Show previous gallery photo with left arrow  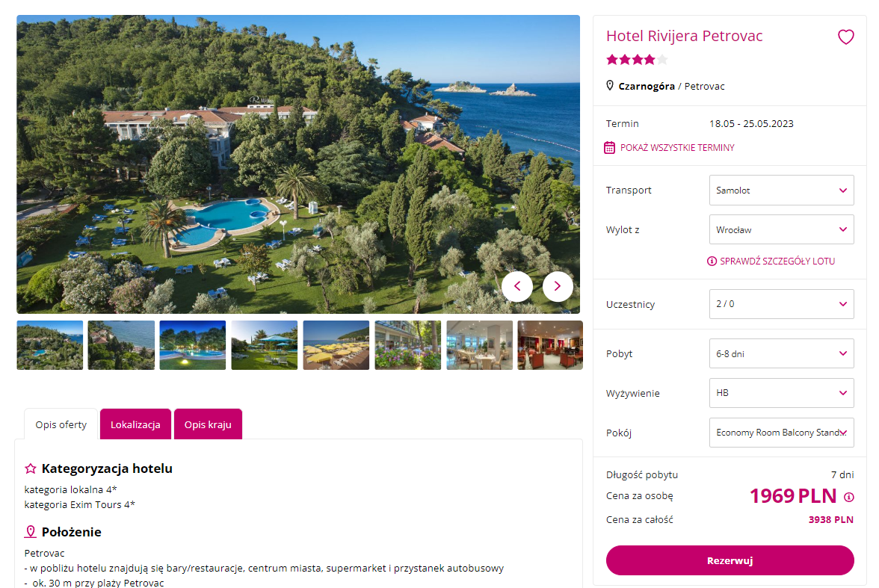[x=517, y=286]
